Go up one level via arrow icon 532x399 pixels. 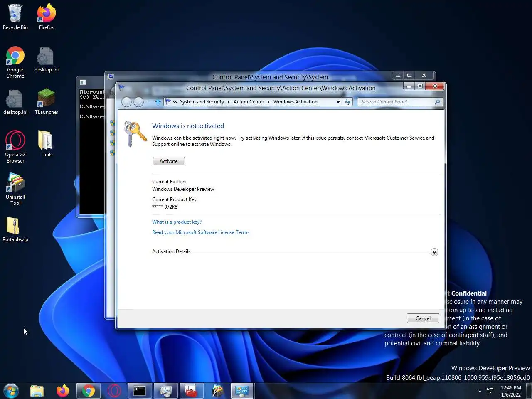(158, 102)
